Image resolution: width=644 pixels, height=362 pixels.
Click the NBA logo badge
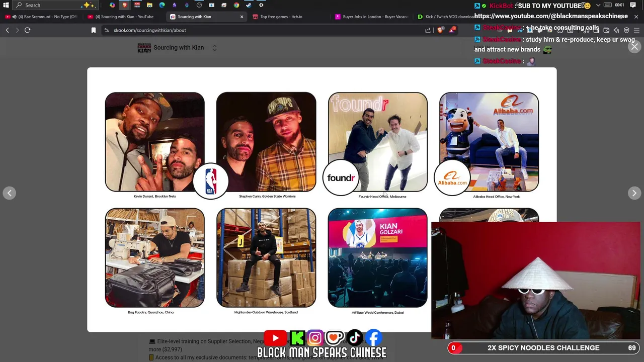pyautogui.click(x=211, y=181)
